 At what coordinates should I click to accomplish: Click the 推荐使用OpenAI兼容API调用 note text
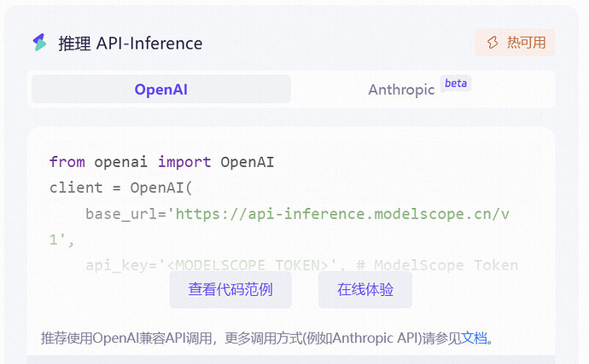point(128,338)
